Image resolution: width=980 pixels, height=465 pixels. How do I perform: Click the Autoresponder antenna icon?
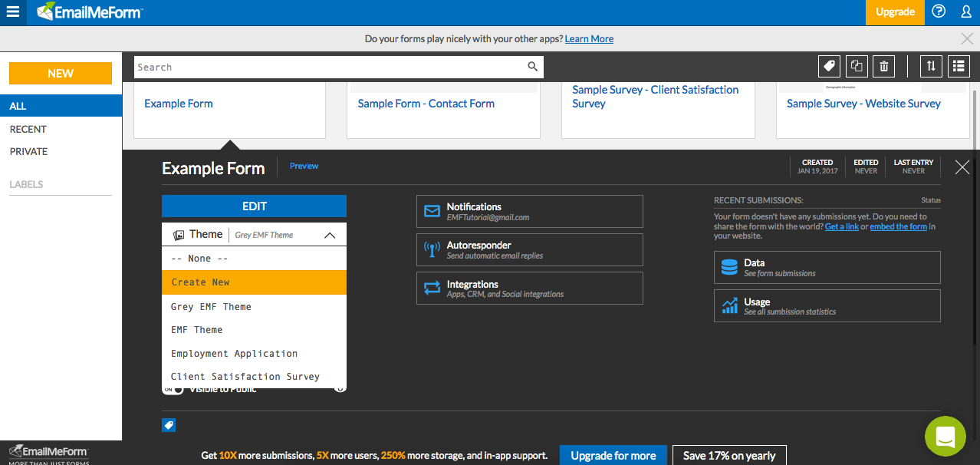[x=432, y=249]
